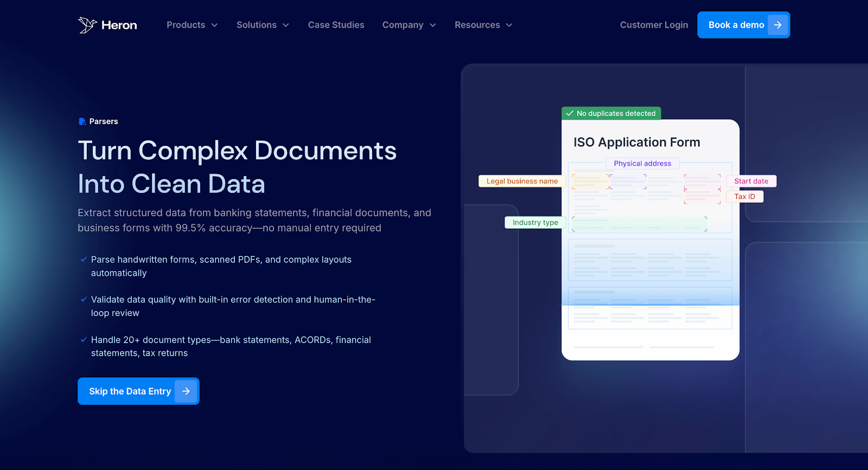The width and height of the screenshot is (868, 470).
Task: Click the Turn Complex Documents headline
Action: (x=237, y=151)
